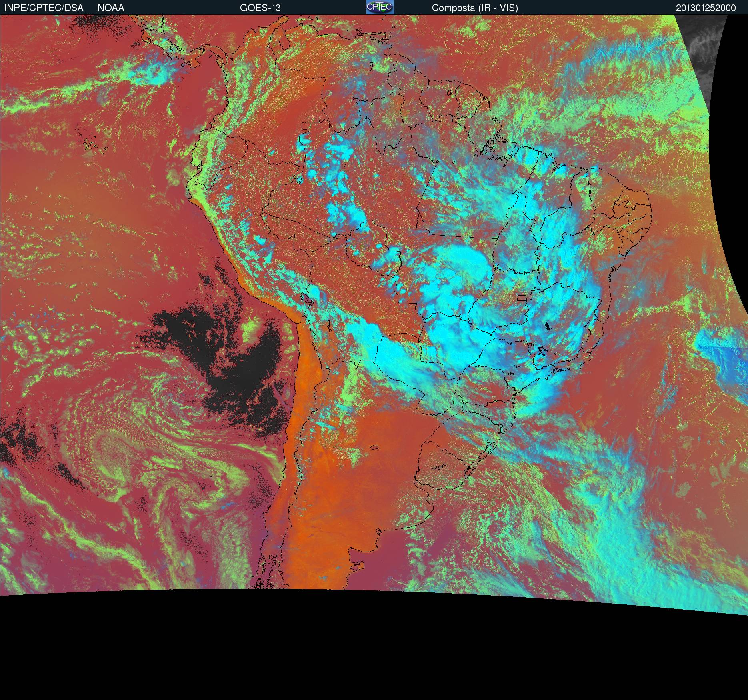Select the INPE/CPTEC/DSA header text
Screen dimensions: 748x700
[44, 8]
